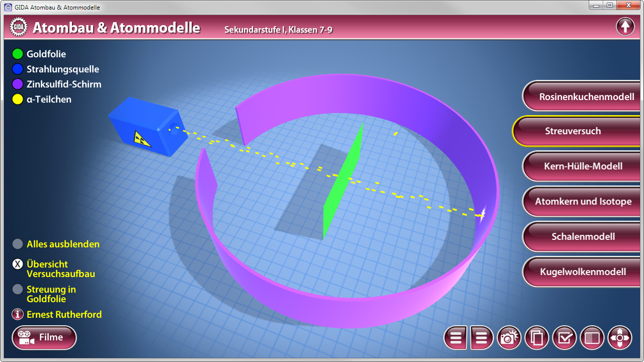
Task: Open the Atomkern und Isotope section
Action: pos(583,202)
